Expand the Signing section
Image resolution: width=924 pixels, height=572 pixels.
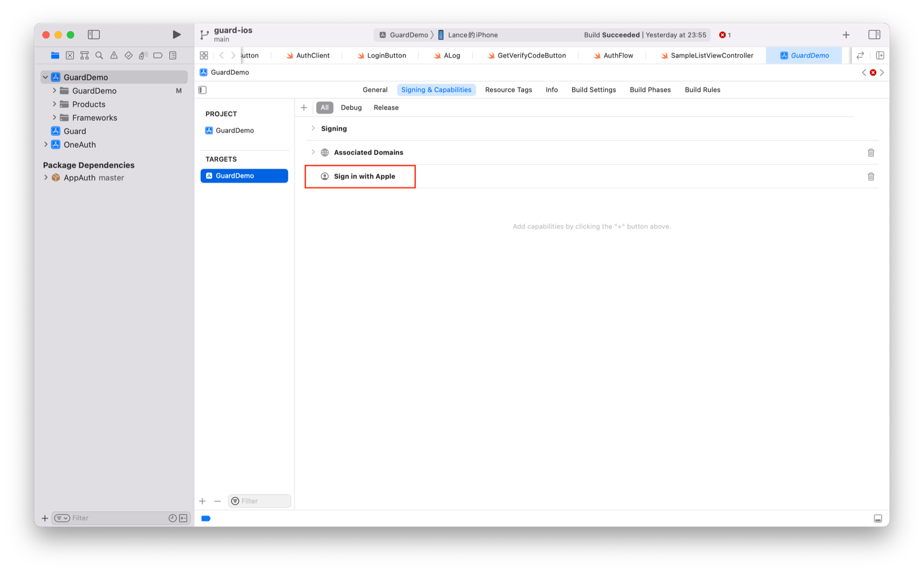pos(313,128)
